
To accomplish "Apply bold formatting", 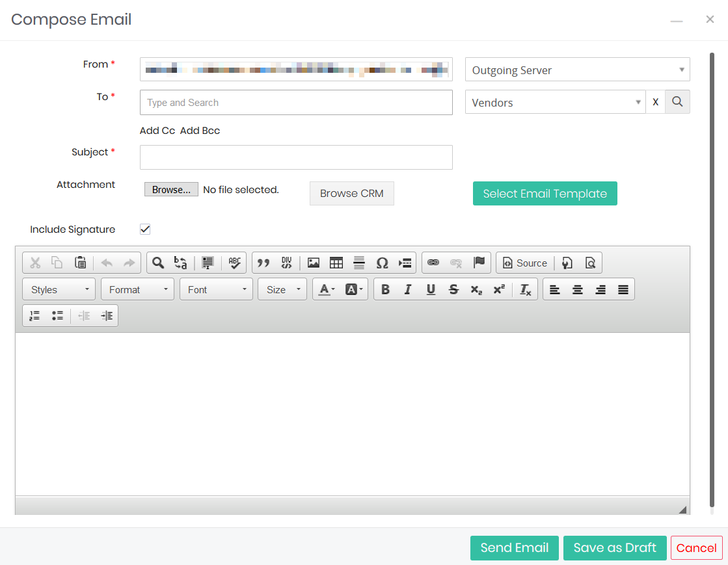I will 385,289.
